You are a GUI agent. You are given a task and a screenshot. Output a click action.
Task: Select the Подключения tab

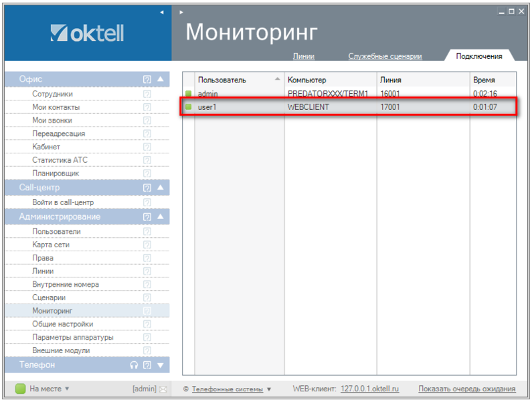coord(478,56)
